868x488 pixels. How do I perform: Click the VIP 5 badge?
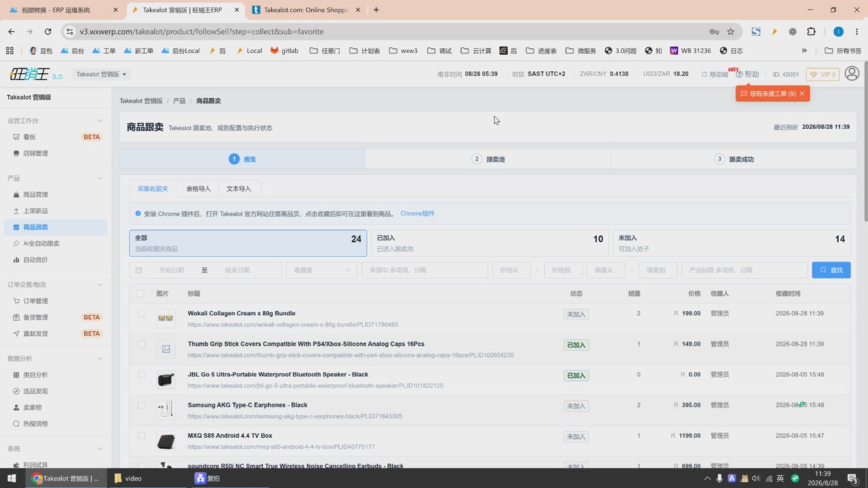coord(823,75)
